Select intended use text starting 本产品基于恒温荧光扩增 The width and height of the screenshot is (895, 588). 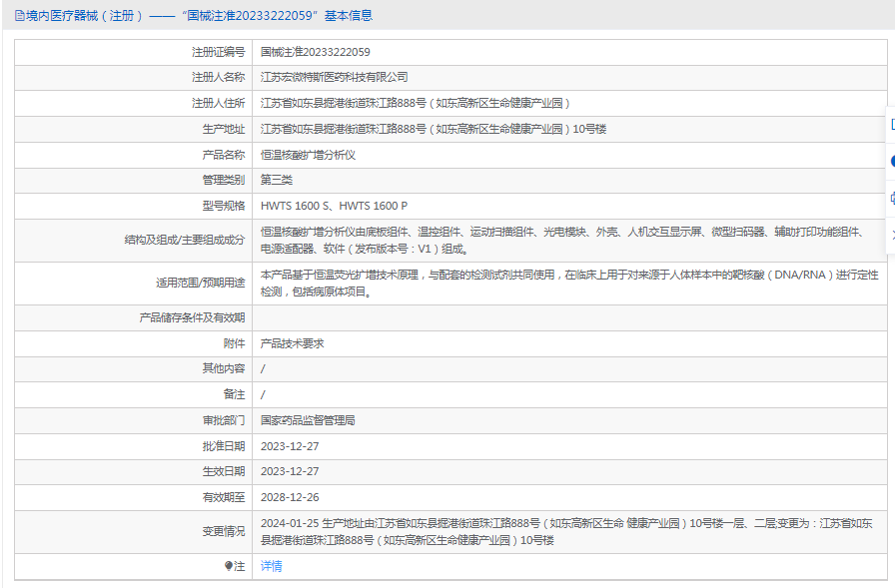[569, 283]
